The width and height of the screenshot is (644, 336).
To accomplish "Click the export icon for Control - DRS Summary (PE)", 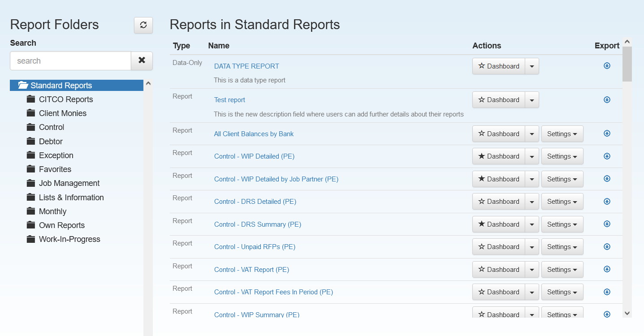I will pyautogui.click(x=607, y=224).
